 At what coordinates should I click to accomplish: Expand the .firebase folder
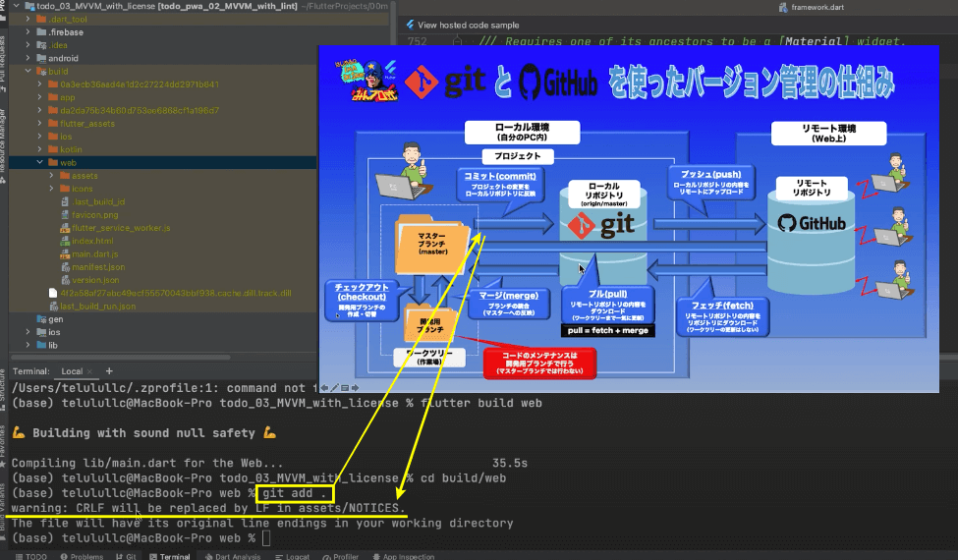click(x=28, y=31)
